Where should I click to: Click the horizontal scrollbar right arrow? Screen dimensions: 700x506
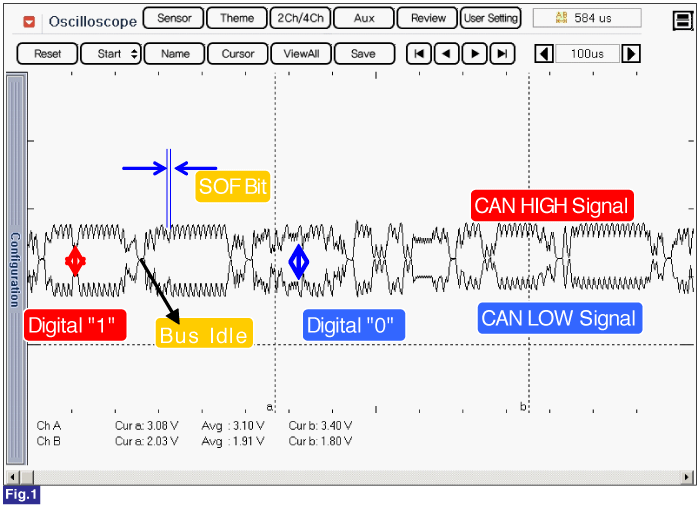[x=687, y=477]
